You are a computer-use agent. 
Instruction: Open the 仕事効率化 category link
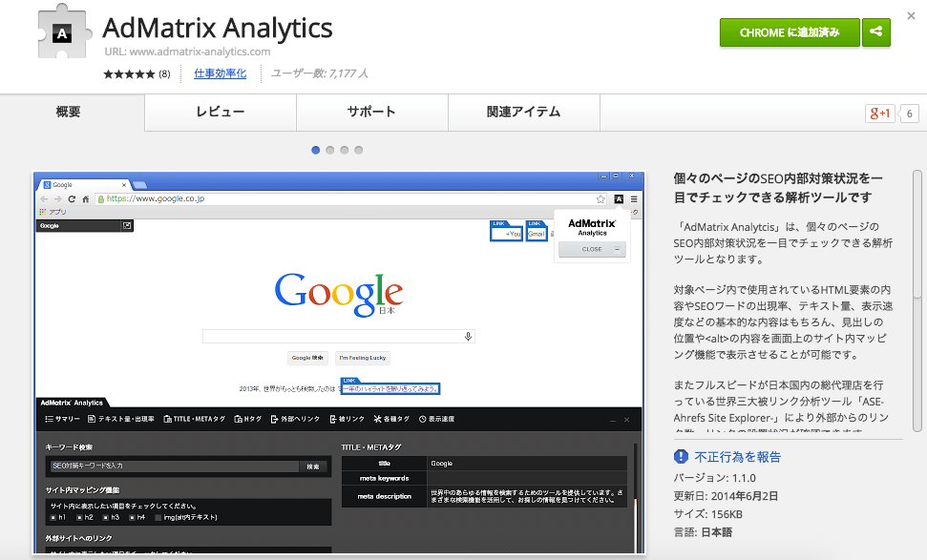[220, 73]
